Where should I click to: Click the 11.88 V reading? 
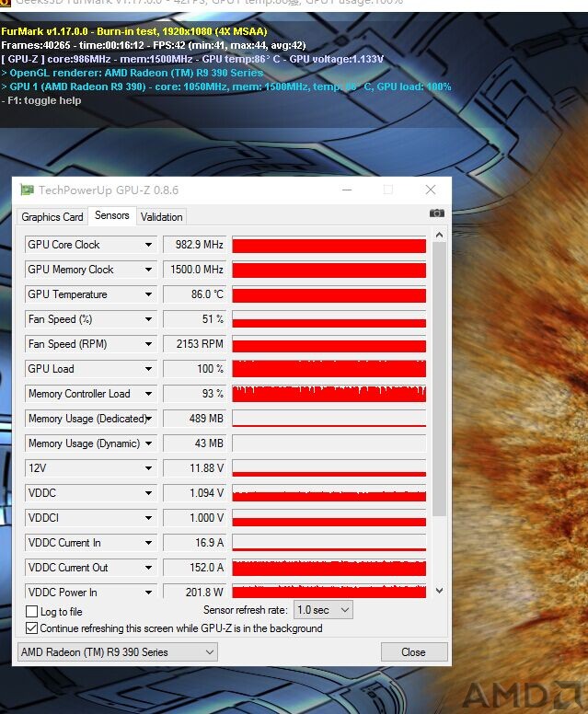click(194, 468)
